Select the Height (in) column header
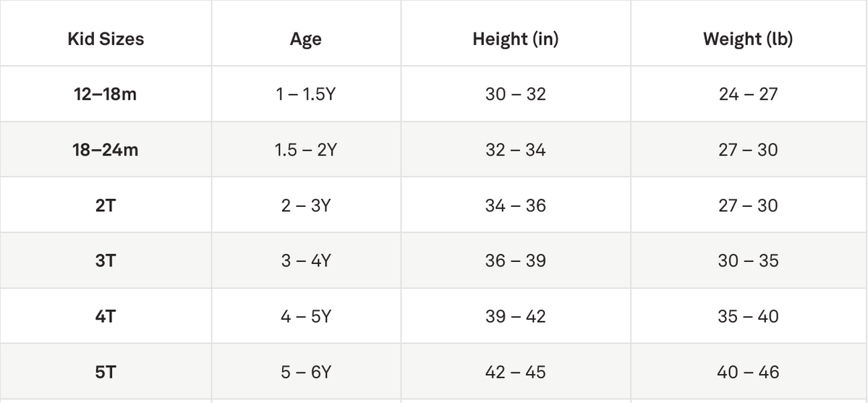Viewport: 868px width, 403px height. [516, 39]
